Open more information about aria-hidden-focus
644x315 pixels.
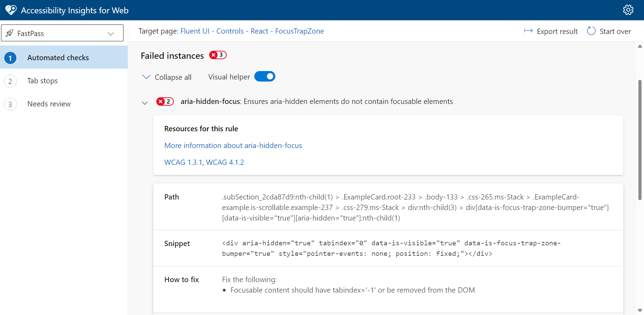tap(233, 145)
